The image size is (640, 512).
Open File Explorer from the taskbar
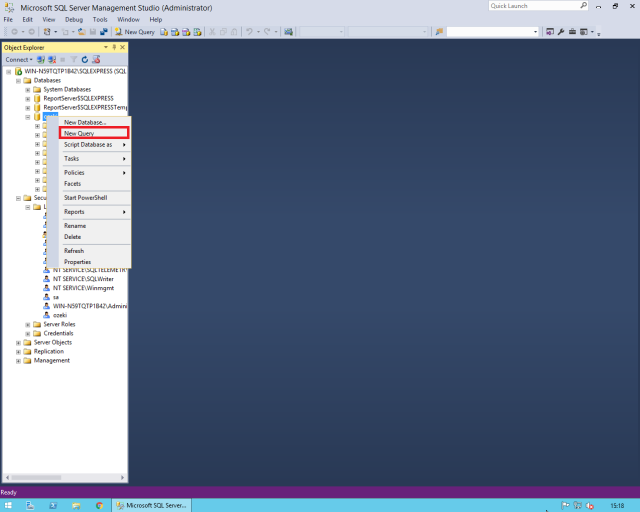tap(76, 505)
